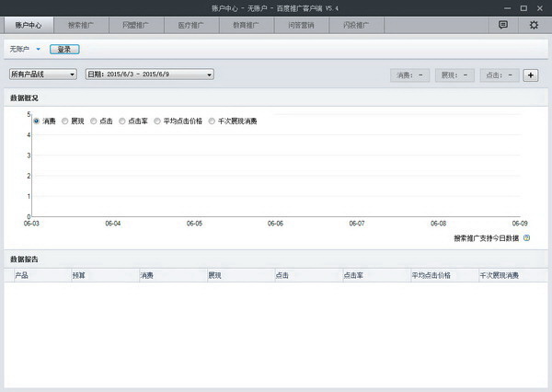The height and width of the screenshot is (392, 552).
Task: Open the 教育推广 tab
Action: (x=247, y=26)
